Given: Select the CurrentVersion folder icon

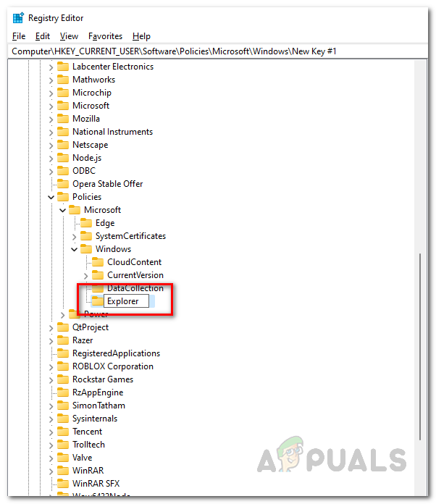Looking at the screenshot, I should coord(98,275).
